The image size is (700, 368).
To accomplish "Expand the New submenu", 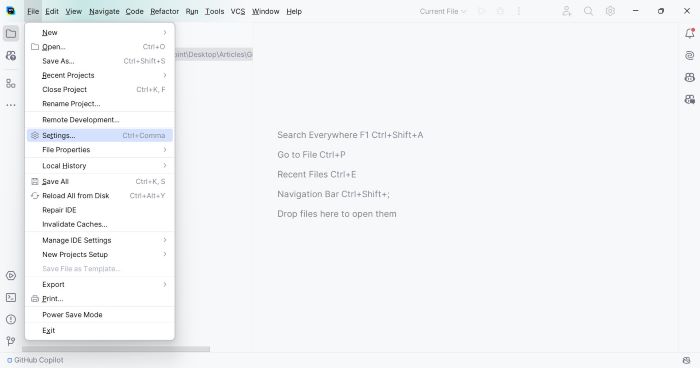I will click(x=100, y=33).
